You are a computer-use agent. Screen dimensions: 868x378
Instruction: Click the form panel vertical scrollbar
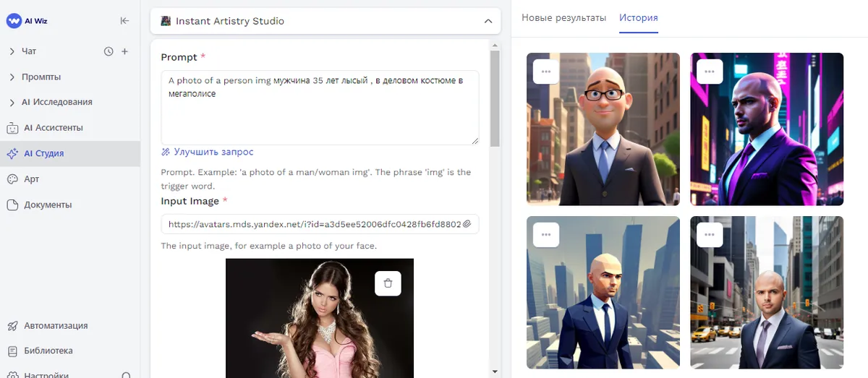click(495, 98)
